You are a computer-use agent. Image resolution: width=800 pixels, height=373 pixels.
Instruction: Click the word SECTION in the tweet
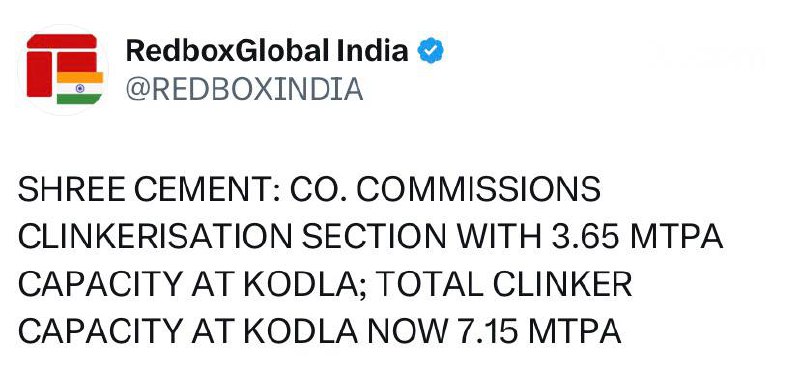[x=374, y=237]
